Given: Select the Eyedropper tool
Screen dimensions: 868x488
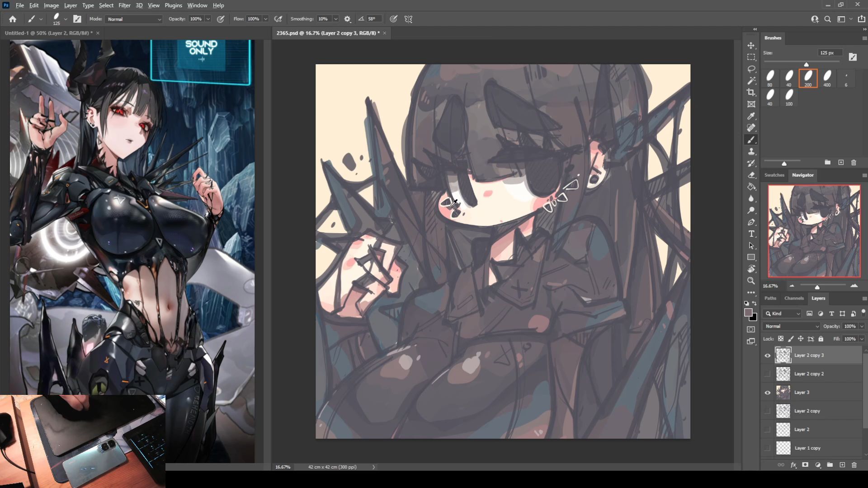Looking at the screenshot, I should tap(751, 116).
